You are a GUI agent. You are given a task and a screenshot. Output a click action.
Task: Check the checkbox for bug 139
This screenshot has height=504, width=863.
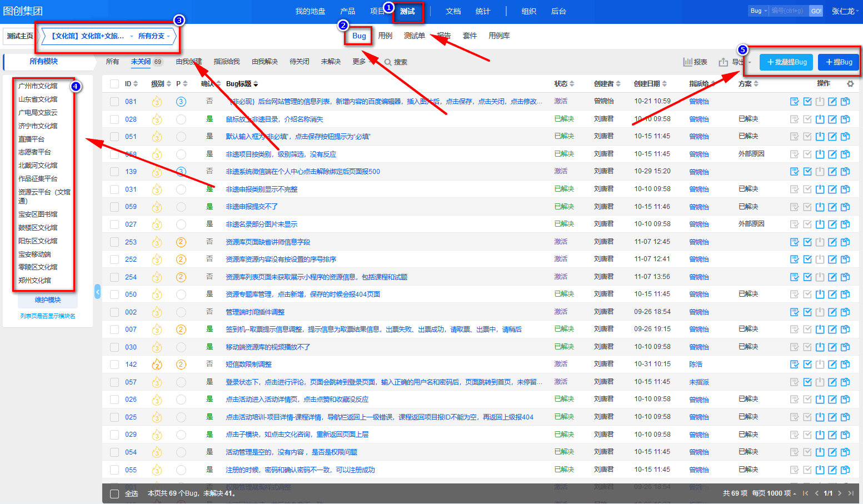(x=114, y=172)
